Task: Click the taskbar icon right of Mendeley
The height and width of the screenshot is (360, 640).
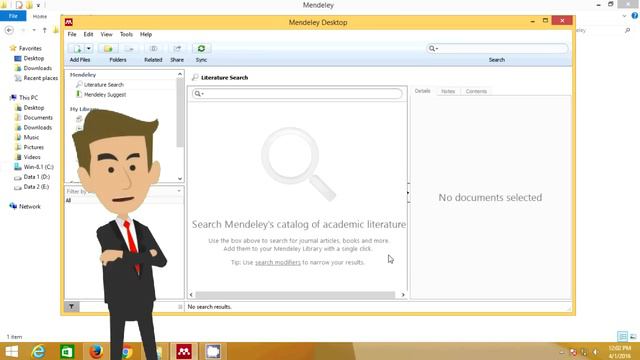Action: (213, 351)
